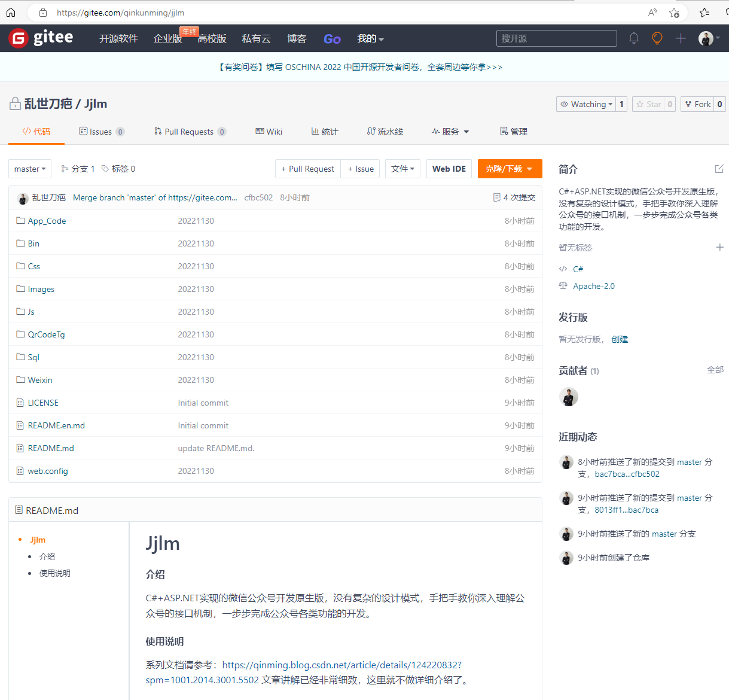
Task: Open the 文件 dropdown menu
Action: (402, 169)
